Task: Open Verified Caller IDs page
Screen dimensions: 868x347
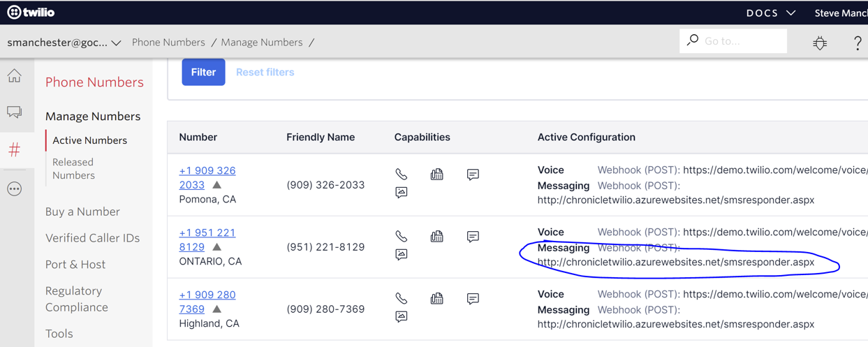Action: (x=92, y=238)
